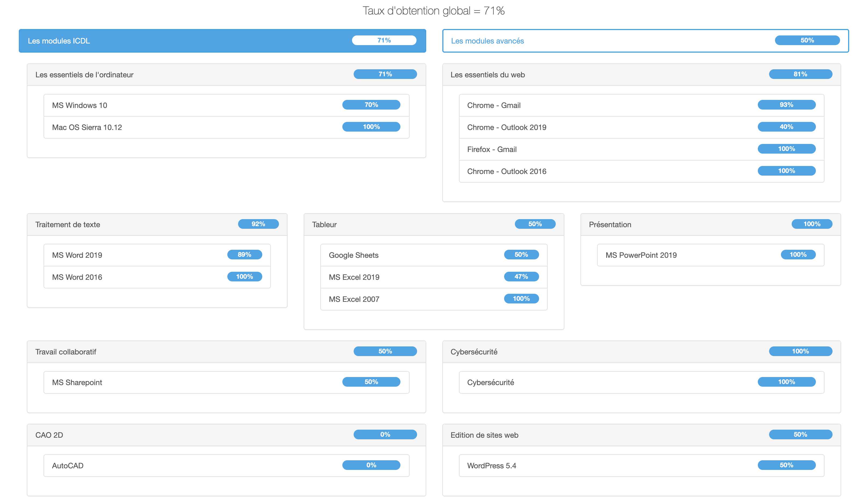Open the MS Windows 10 row
This screenshot has height=500, width=868.
(226, 105)
